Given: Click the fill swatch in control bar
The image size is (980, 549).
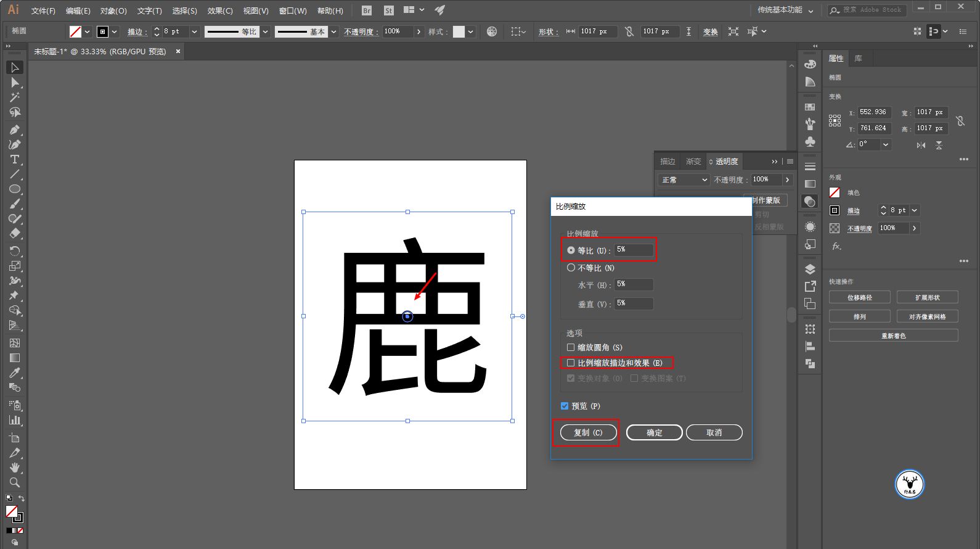Looking at the screenshot, I should pos(76,31).
